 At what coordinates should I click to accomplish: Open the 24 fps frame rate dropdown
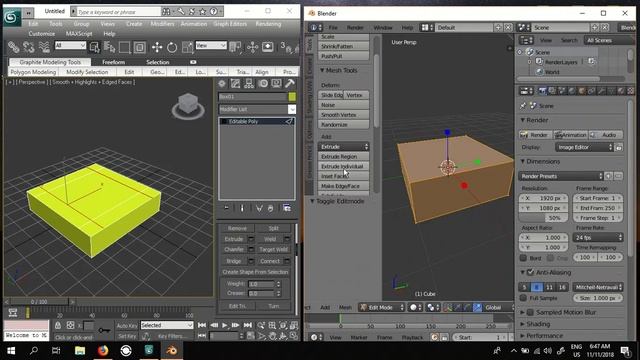tap(598, 238)
